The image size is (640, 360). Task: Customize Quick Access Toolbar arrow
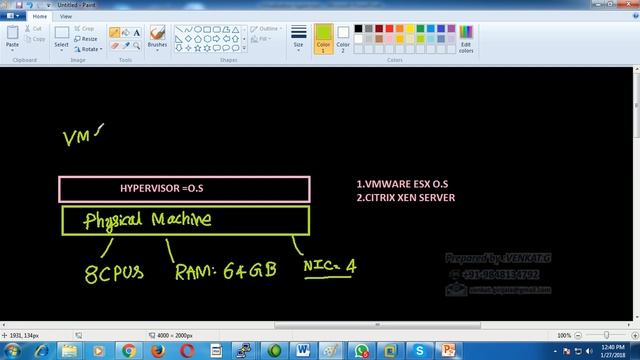click(x=49, y=5)
